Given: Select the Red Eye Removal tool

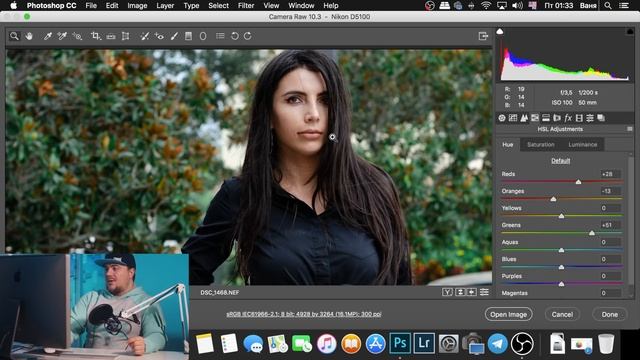Looking at the screenshot, I should click(x=159, y=36).
